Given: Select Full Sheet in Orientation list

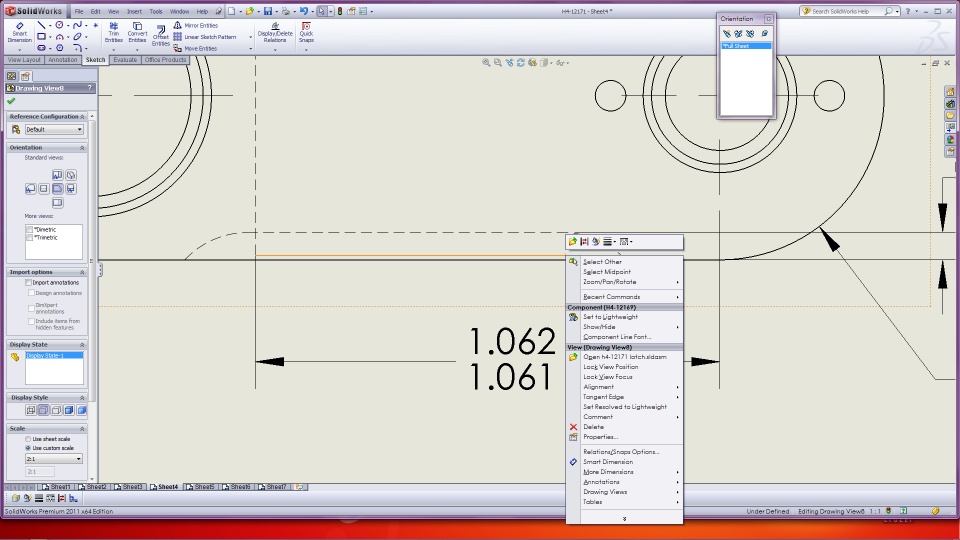Looking at the screenshot, I should [735, 46].
